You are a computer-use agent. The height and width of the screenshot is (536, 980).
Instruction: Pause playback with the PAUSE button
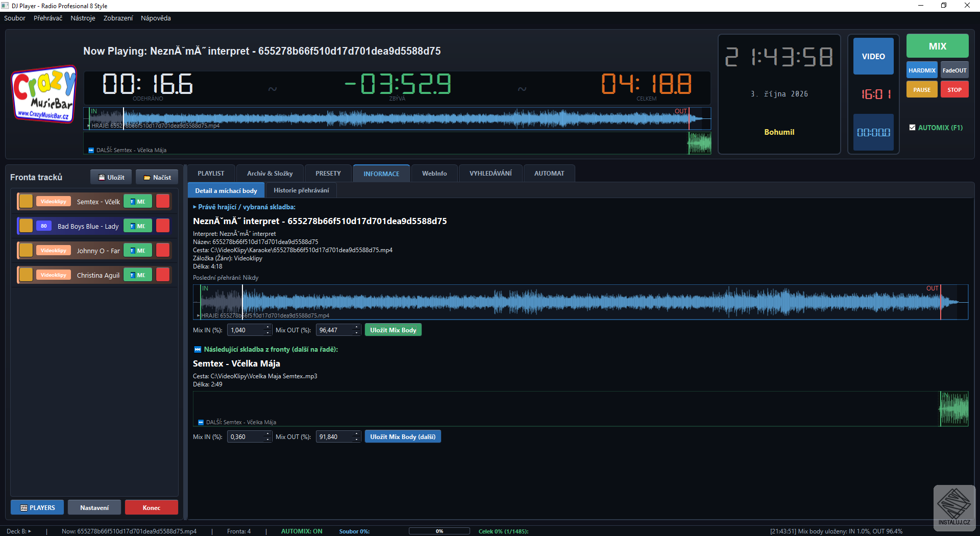(x=922, y=89)
